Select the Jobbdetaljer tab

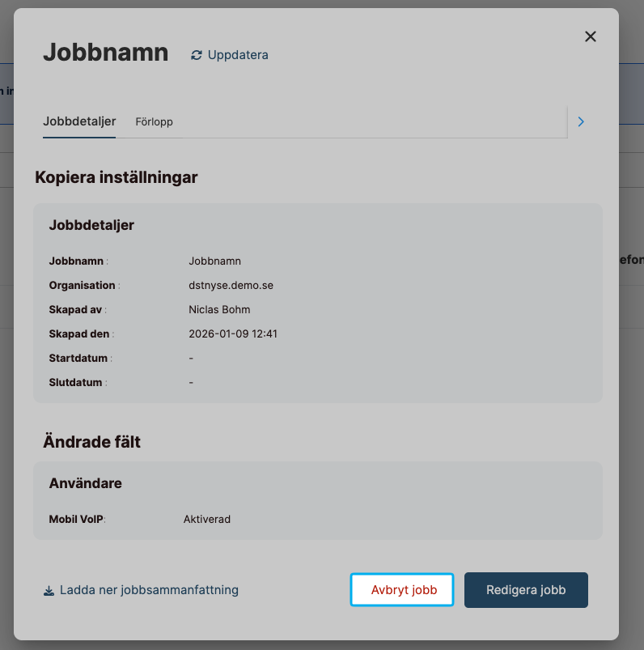tap(79, 121)
